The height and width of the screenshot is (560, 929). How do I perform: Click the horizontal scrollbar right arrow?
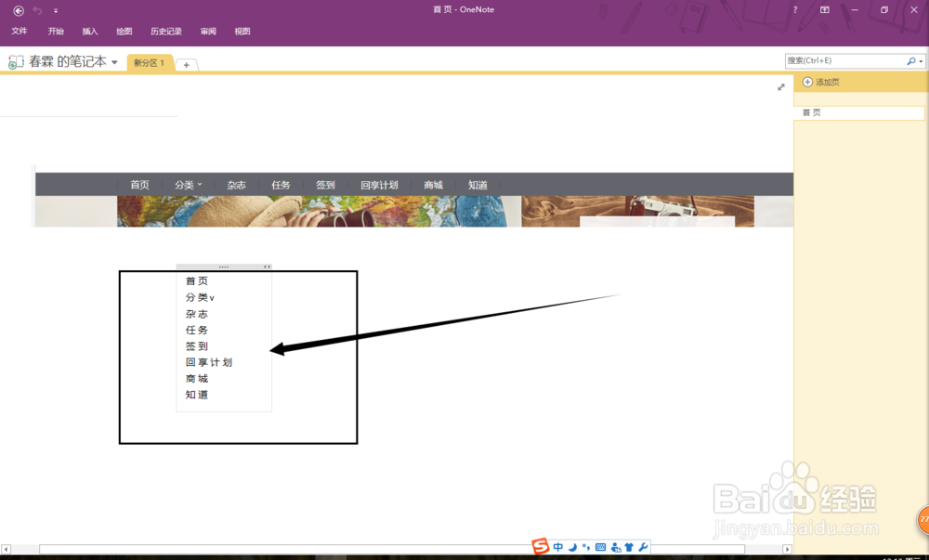tap(788, 550)
